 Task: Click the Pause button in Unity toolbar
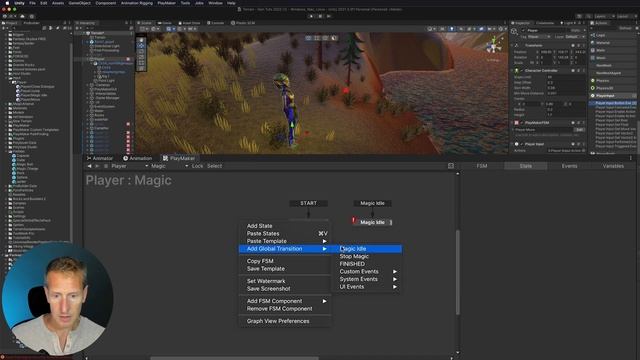[320, 16]
